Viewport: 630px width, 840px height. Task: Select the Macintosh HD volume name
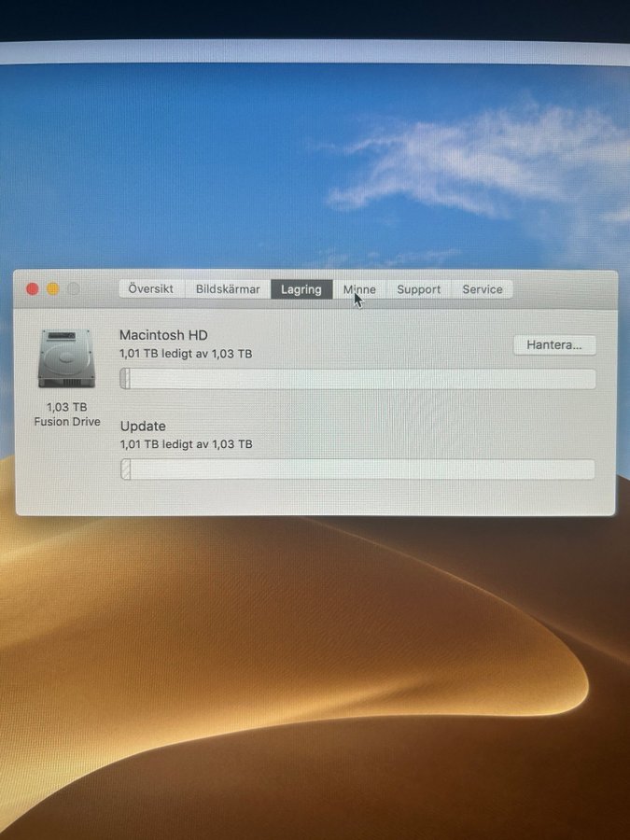[163, 335]
